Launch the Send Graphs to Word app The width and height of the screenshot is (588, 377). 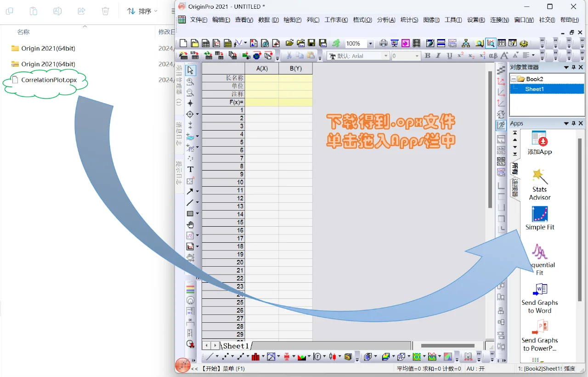[x=540, y=298]
